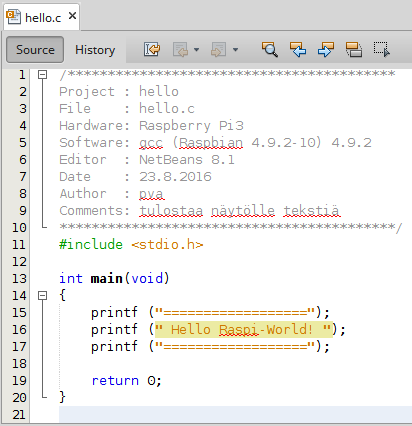This screenshot has height=426, width=412.
Task: Click on '#include' directive text
Action: pos(91,244)
